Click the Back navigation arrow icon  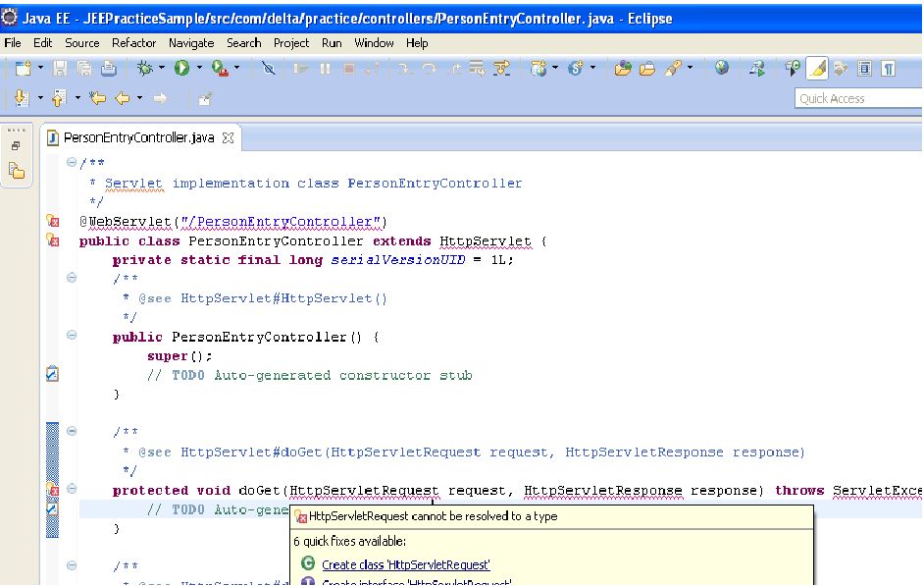pos(122,98)
